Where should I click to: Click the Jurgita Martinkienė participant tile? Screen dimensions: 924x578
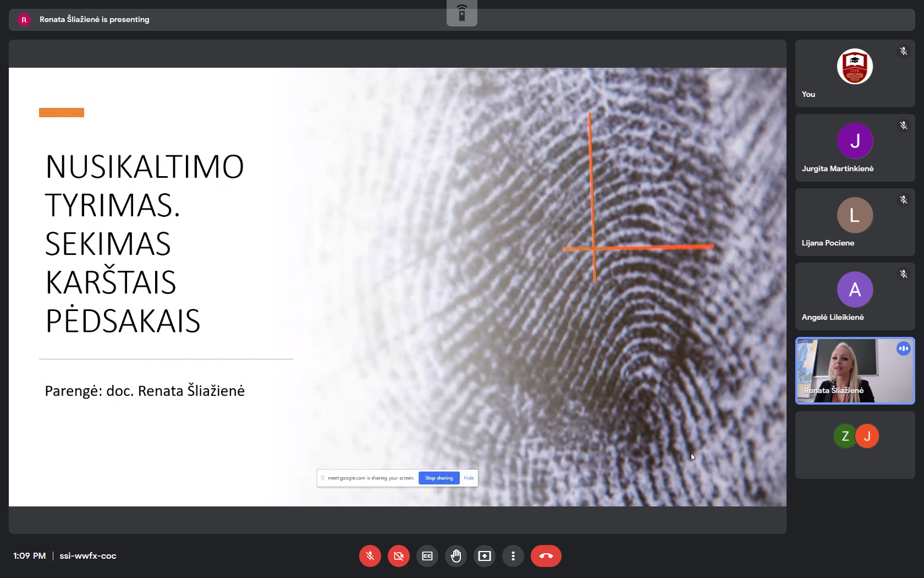pyautogui.click(x=855, y=148)
